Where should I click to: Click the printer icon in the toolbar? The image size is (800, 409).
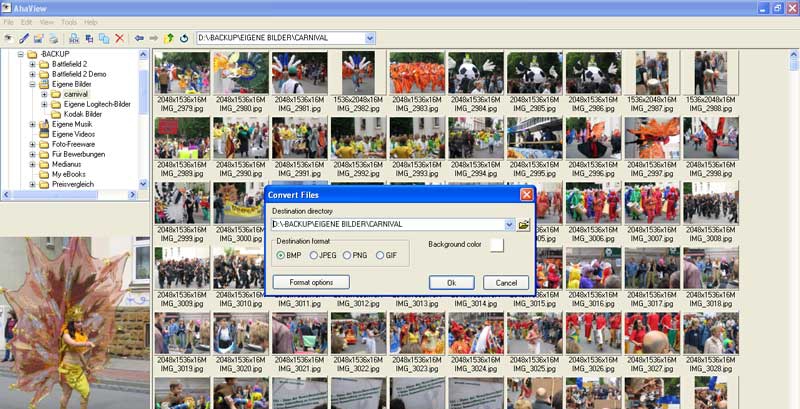[x=54, y=38]
